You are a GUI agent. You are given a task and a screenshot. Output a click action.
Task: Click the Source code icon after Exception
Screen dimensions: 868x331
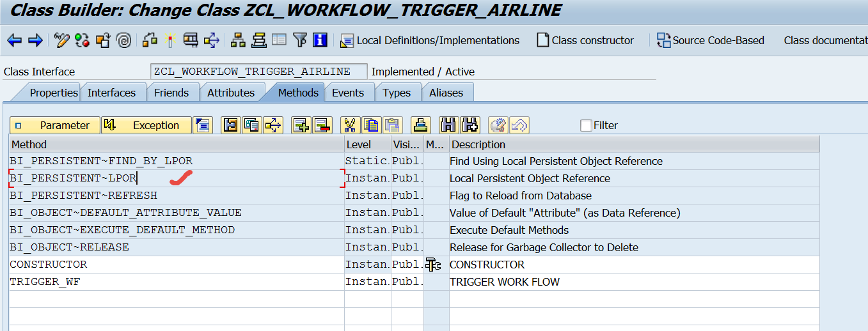tap(203, 125)
